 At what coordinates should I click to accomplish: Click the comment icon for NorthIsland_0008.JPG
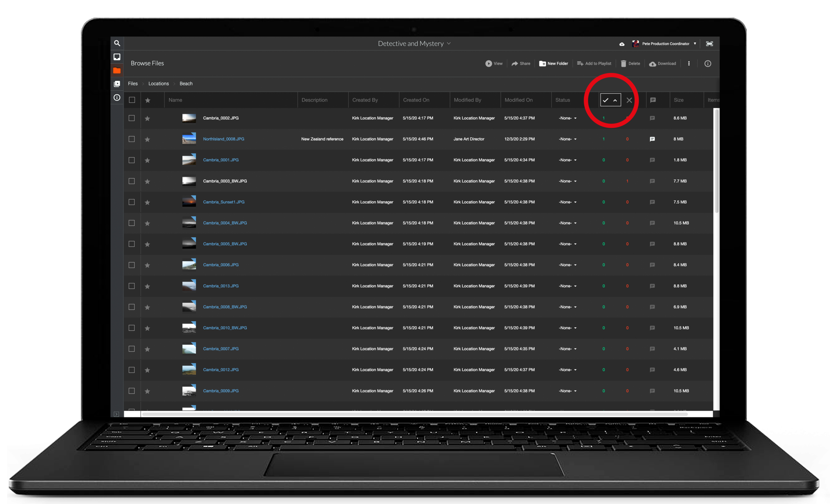652,139
